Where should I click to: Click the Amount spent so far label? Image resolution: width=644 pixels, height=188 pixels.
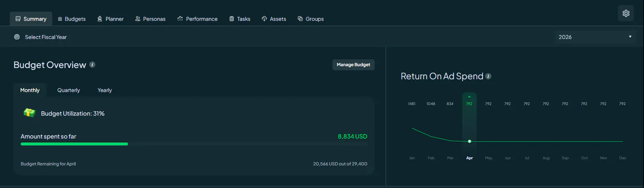point(48,136)
